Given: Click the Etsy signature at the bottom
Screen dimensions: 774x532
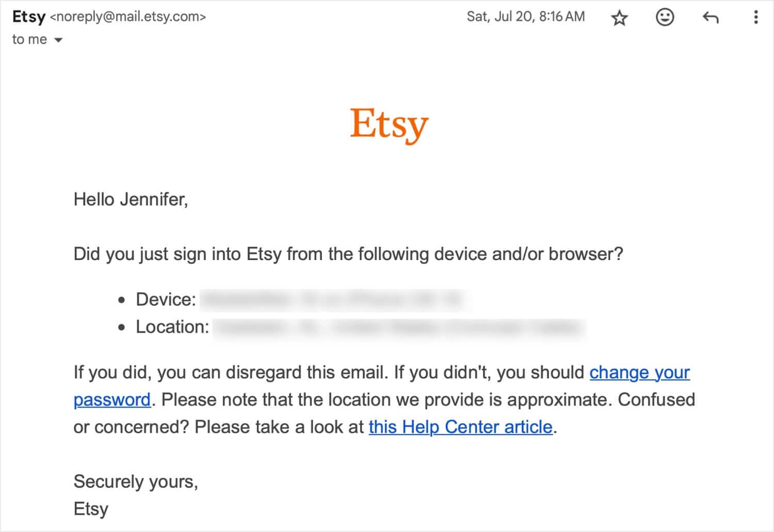Looking at the screenshot, I should click(x=90, y=508).
